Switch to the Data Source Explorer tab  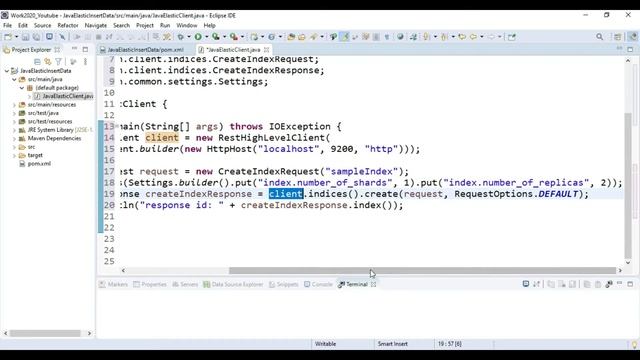(x=233, y=284)
